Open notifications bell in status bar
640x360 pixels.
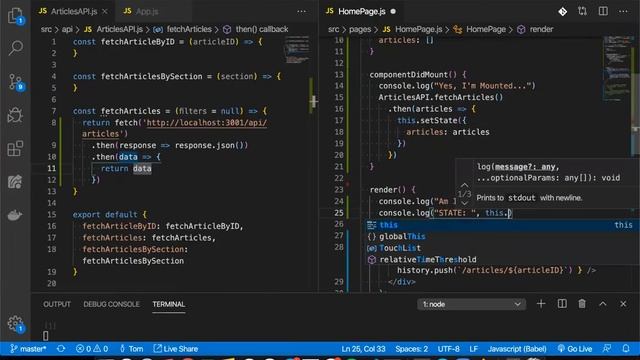[626, 349]
